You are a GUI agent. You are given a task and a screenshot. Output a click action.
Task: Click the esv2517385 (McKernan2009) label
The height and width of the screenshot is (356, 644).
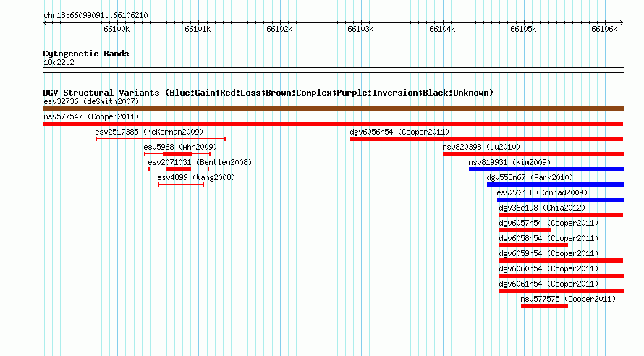[149, 132]
